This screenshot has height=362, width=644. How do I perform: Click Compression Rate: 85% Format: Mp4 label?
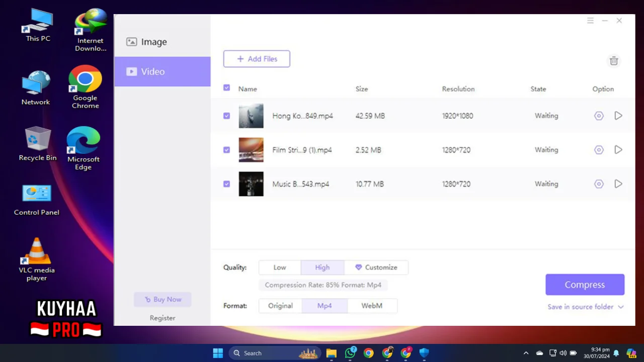tap(323, 285)
